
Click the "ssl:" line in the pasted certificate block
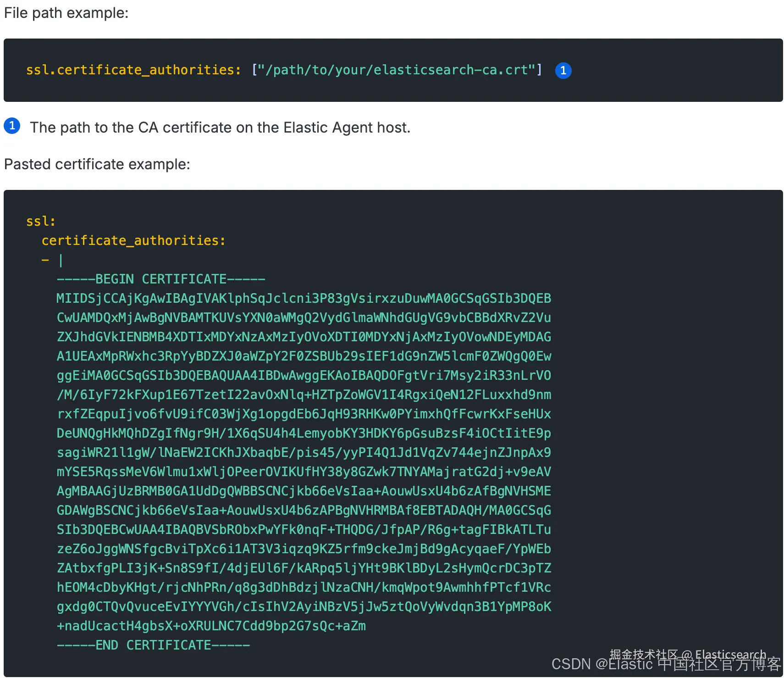[x=41, y=221]
